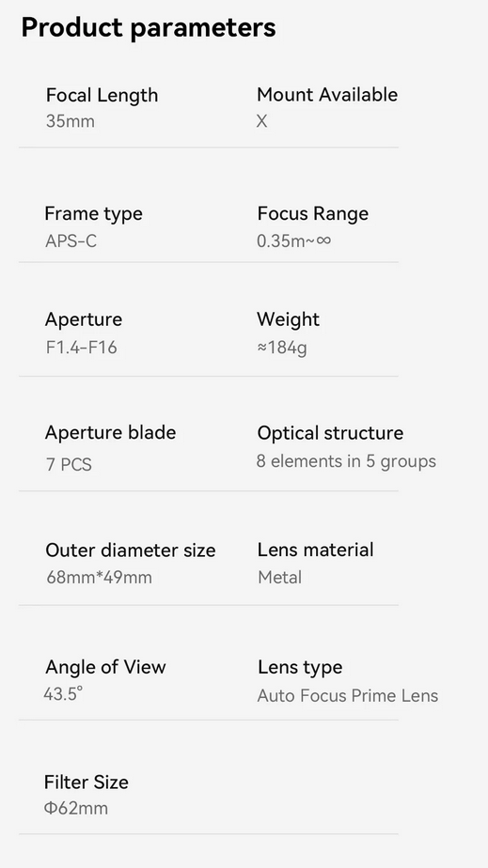Click the 35mm focal length value
The width and height of the screenshot is (488, 868).
(x=71, y=121)
